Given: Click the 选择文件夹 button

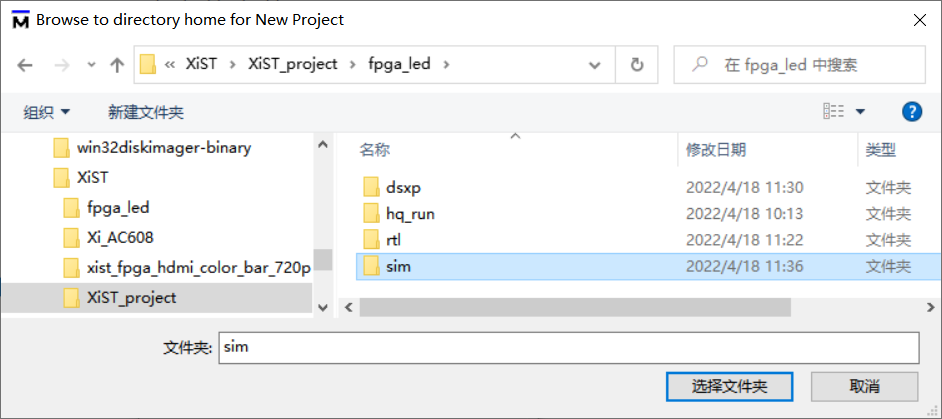Looking at the screenshot, I should click(x=729, y=386).
